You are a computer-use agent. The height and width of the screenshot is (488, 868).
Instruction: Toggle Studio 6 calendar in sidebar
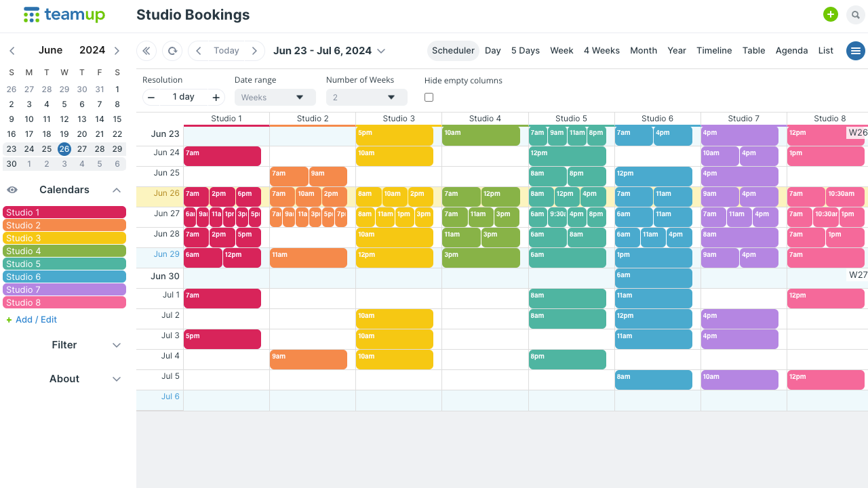coord(64,277)
